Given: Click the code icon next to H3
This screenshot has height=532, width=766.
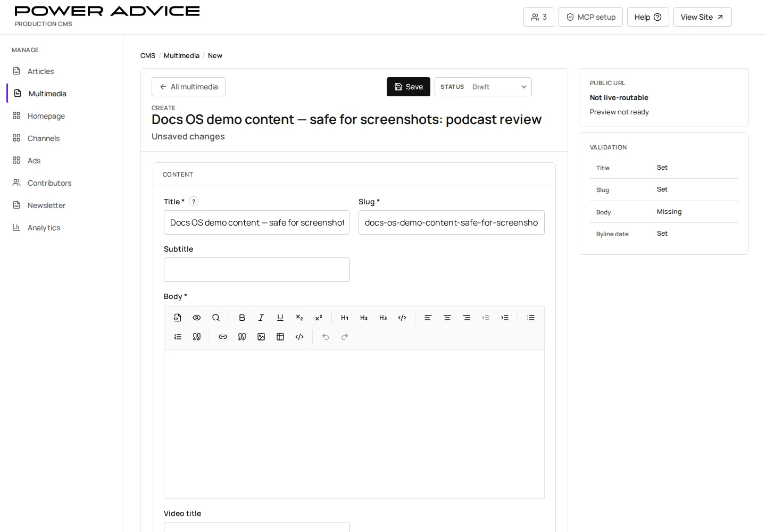Looking at the screenshot, I should [402, 318].
